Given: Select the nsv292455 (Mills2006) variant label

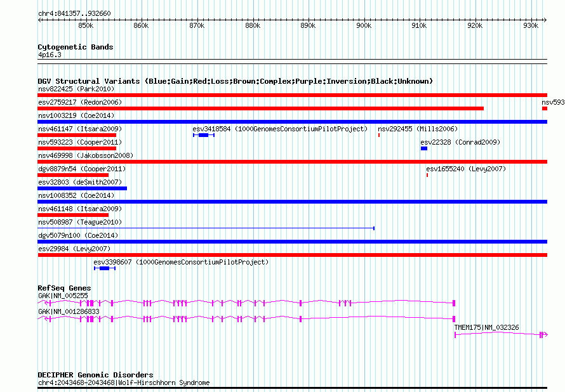Looking at the screenshot, I should coord(418,129).
